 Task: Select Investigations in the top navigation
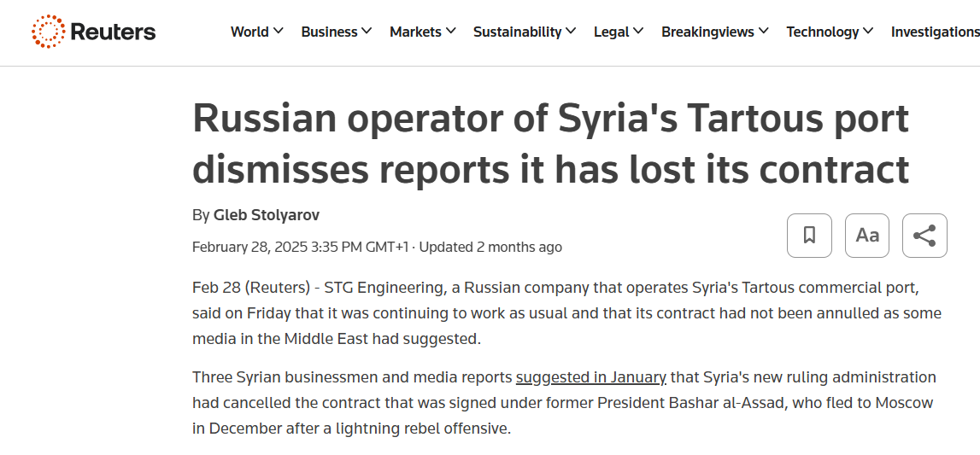tap(935, 32)
